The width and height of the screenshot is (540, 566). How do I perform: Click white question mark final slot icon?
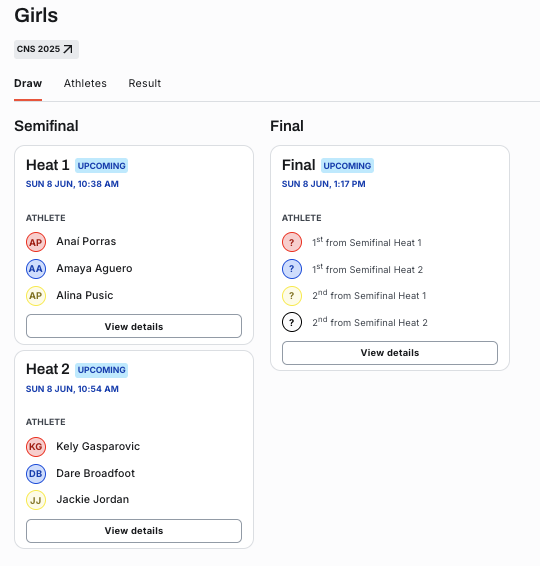[x=292, y=322]
